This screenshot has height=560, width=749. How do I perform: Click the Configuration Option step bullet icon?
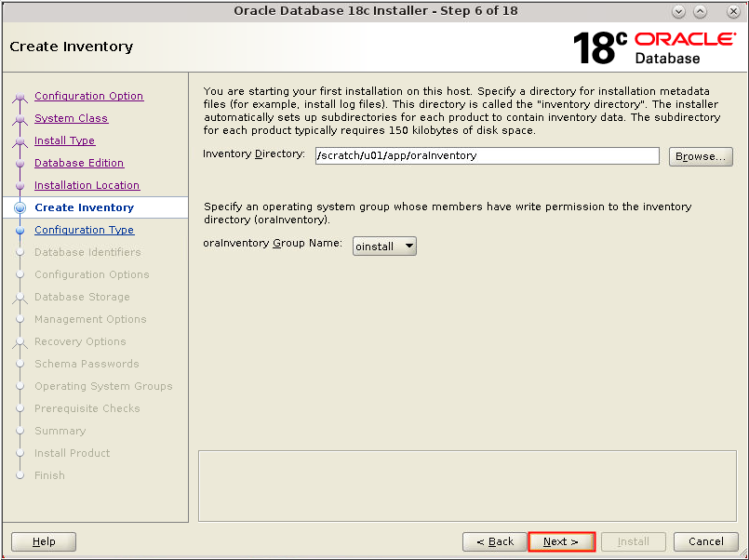pyautogui.click(x=21, y=96)
